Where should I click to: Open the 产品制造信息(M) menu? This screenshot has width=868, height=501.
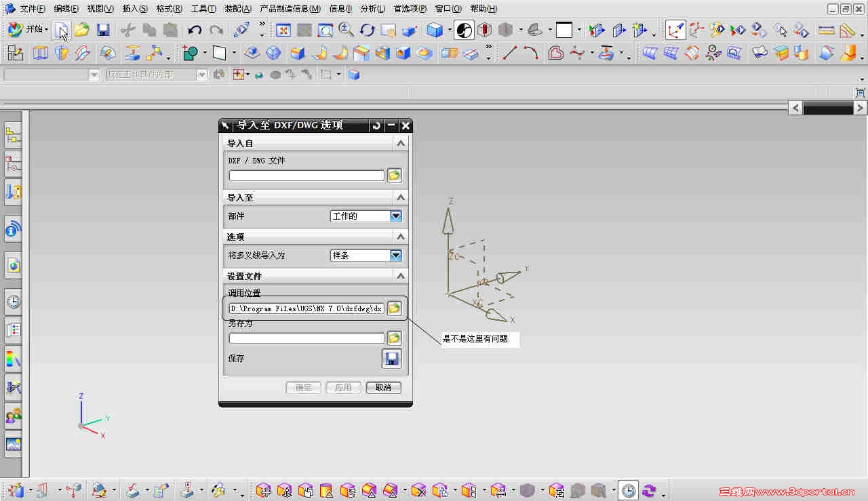(x=290, y=9)
